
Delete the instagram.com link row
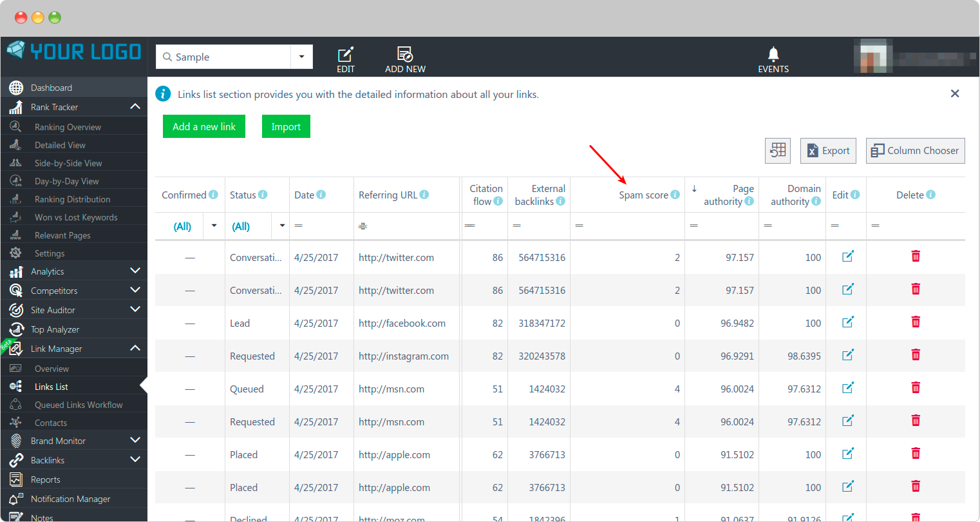coord(916,354)
